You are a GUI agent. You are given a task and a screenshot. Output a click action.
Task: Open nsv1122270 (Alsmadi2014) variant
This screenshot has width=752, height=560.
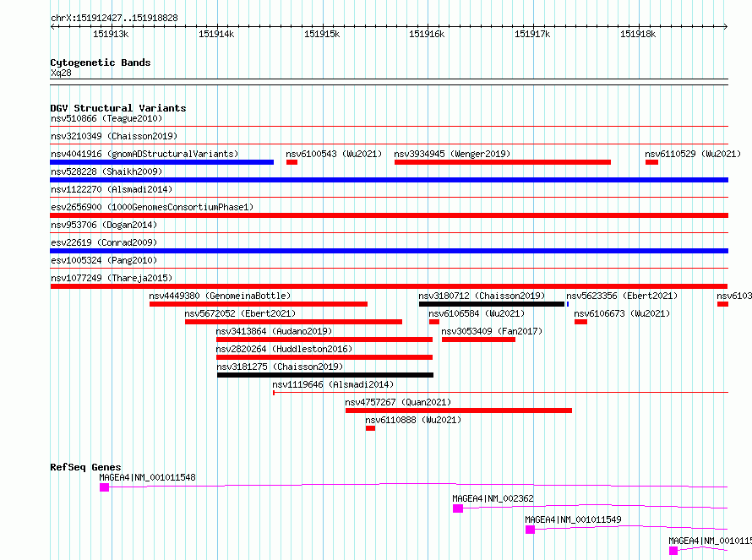pyautogui.click(x=112, y=189)
